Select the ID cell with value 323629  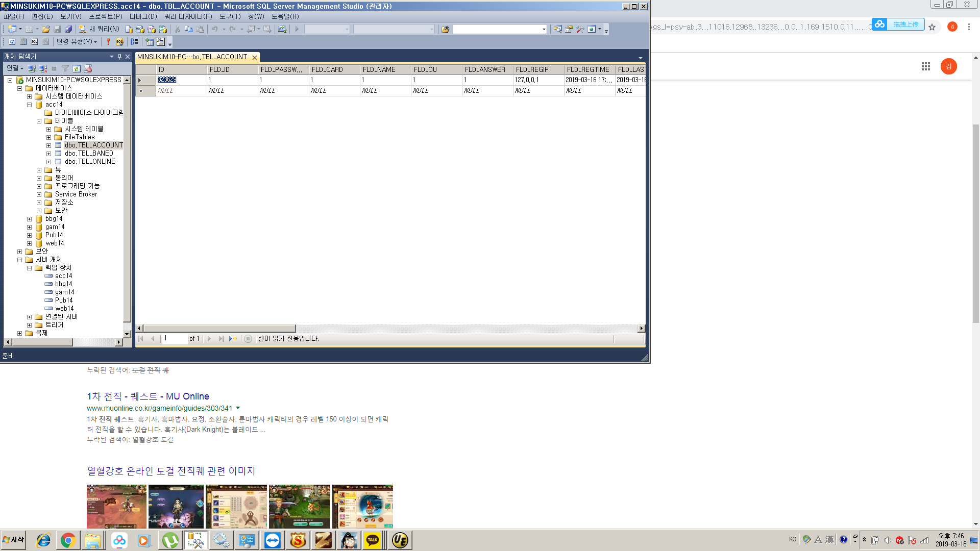(181, 80)
